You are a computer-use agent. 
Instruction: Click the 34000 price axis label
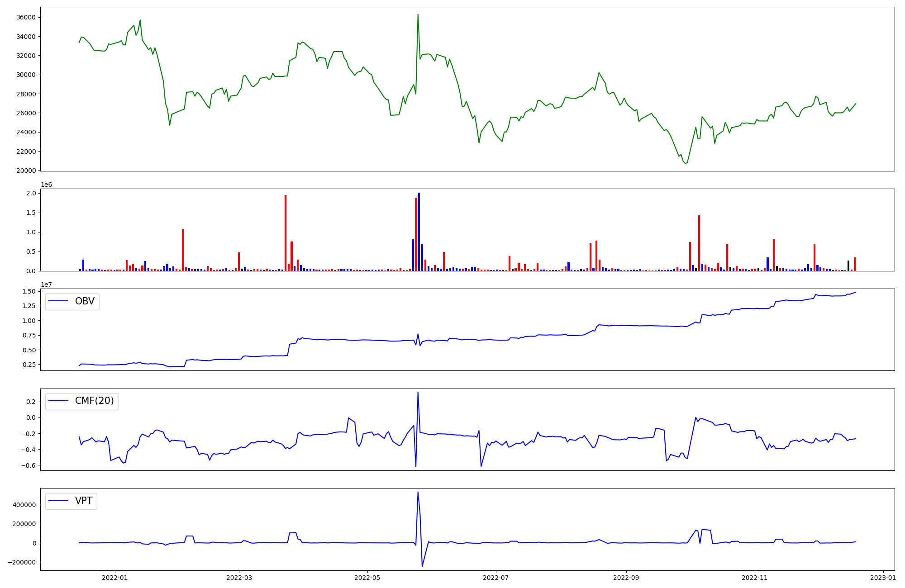point(26,37)
